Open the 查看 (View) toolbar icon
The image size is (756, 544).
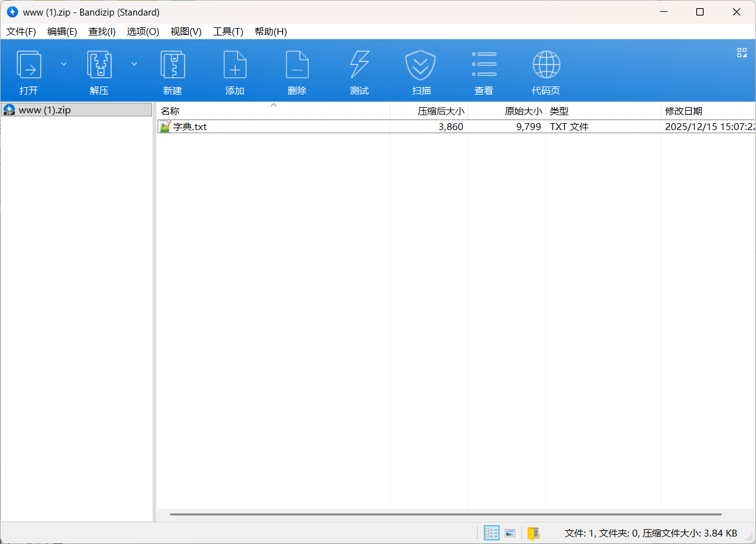(x=484, y=65)
